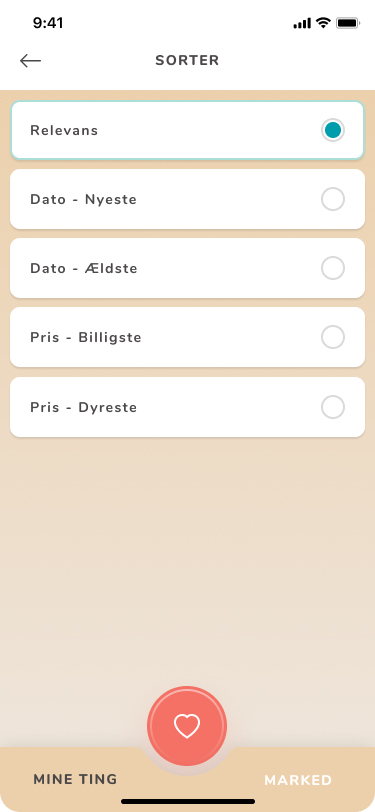The width and height of the screenshot is (375, 812).
Task: Tap the 9:41 clock in status bar
Action: click(48, 23)
